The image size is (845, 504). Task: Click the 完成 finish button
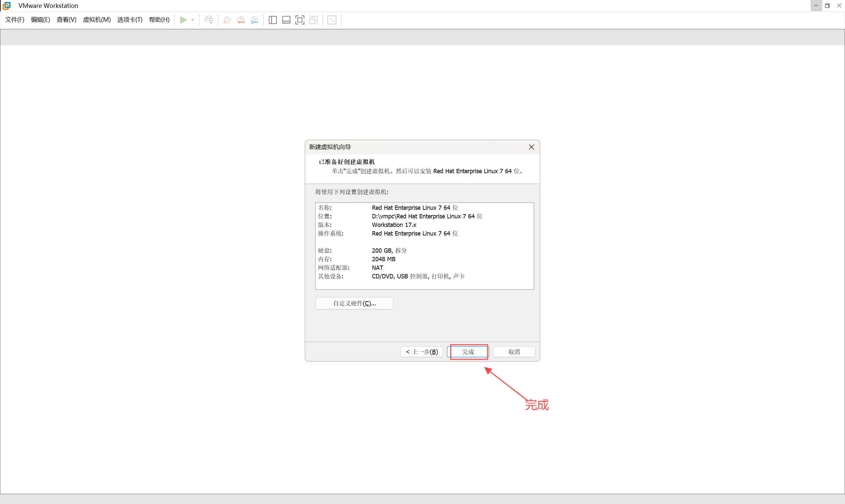click(x=468, y=352)
